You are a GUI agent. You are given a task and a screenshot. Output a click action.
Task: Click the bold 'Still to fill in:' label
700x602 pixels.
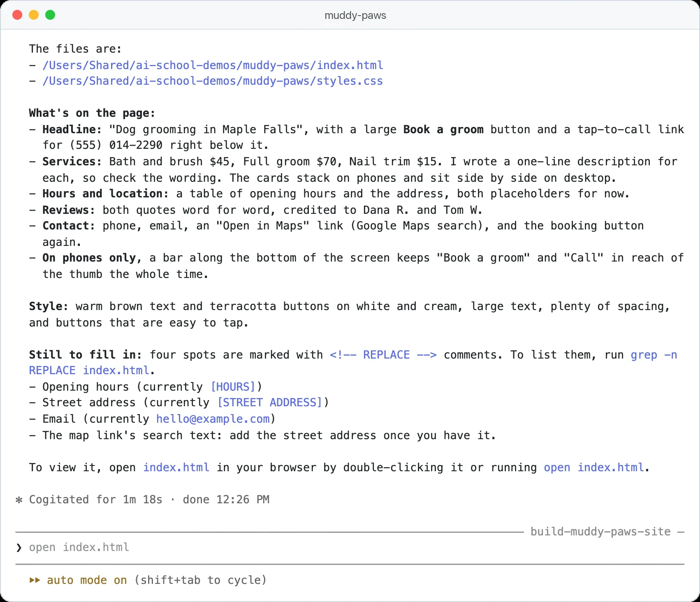pos(85,354)
